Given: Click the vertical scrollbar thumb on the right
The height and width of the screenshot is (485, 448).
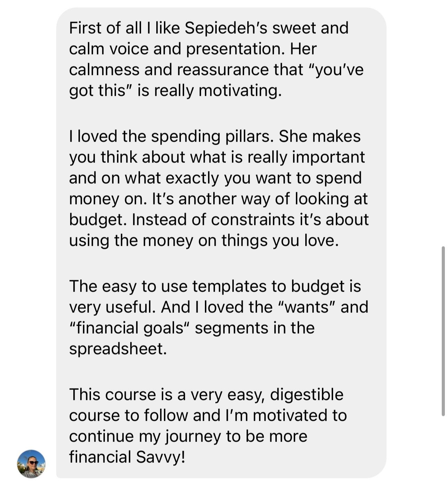Looking at the screenshot, I should [443, 331].
